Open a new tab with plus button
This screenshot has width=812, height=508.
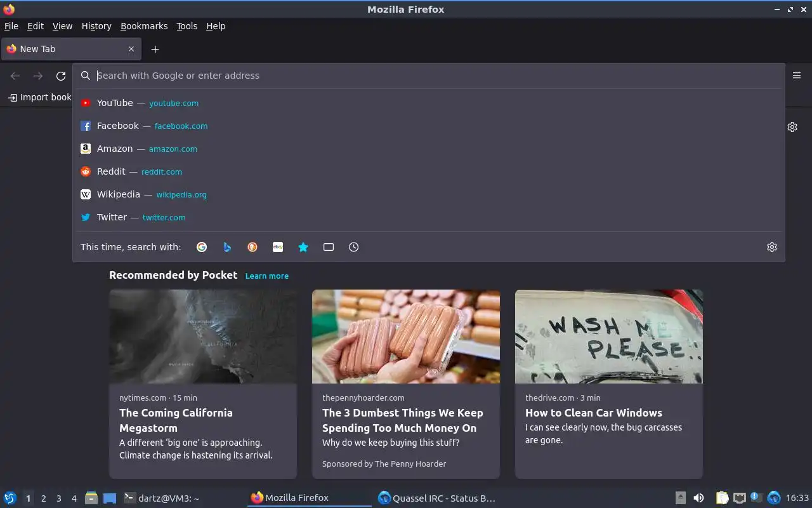[155, 49]
